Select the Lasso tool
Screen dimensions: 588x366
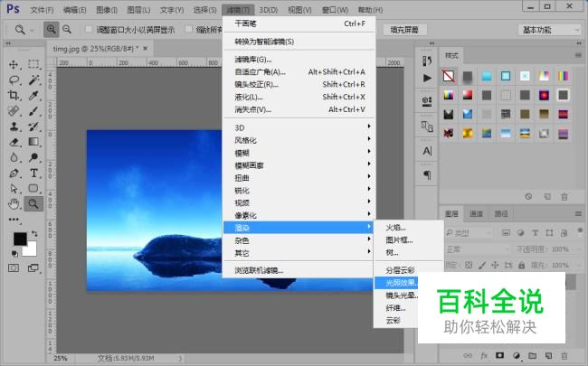coord(14,80)
